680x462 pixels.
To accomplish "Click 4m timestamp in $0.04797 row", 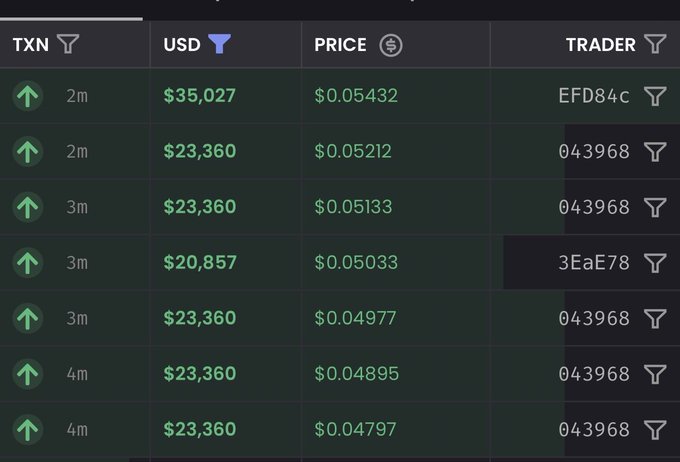I will click(x=77, y=429).
